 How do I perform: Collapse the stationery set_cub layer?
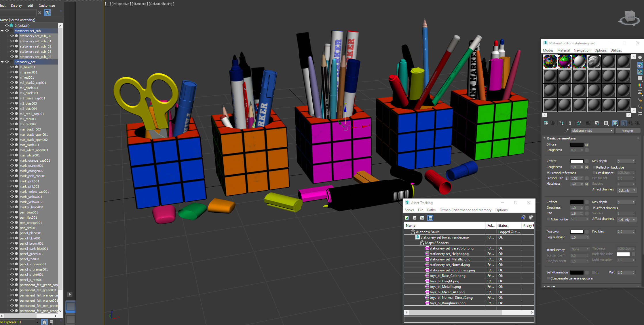(2, 31)
